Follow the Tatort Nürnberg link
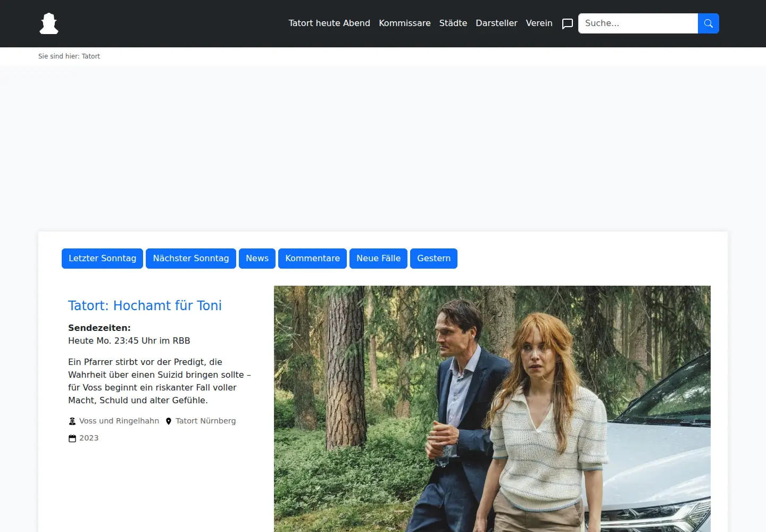 point(205,421)
